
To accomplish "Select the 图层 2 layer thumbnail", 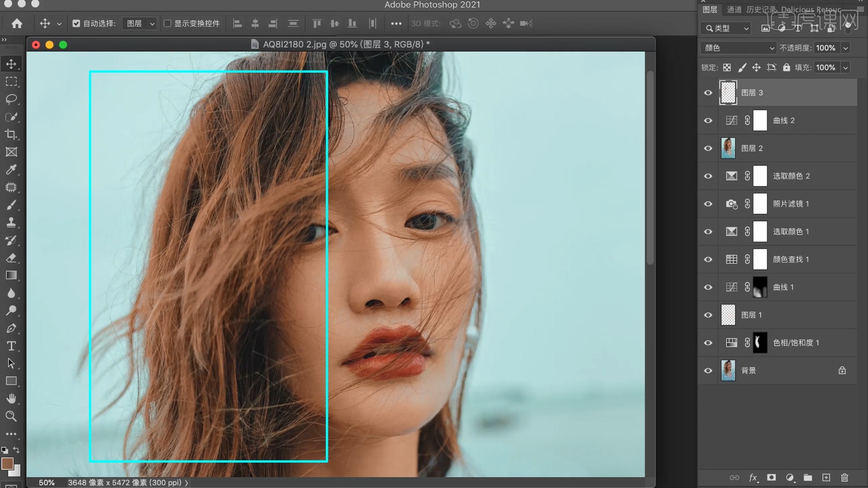I will [x=728, y=148].
